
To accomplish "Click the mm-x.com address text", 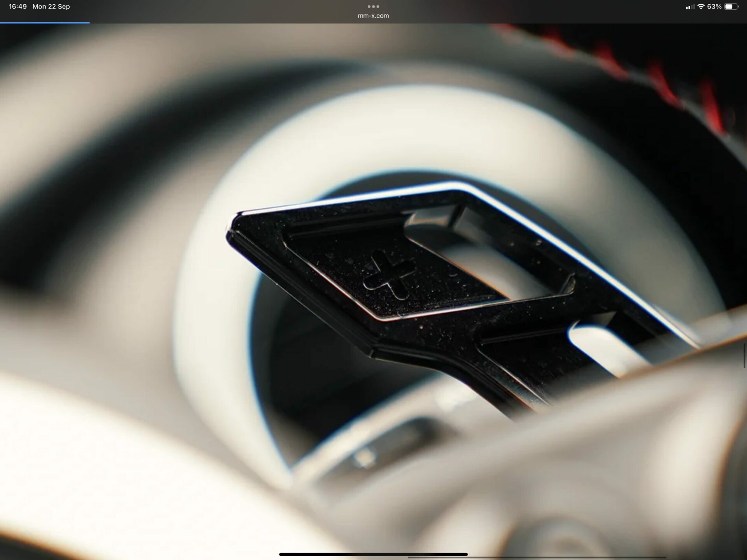I will coord(373,16).
